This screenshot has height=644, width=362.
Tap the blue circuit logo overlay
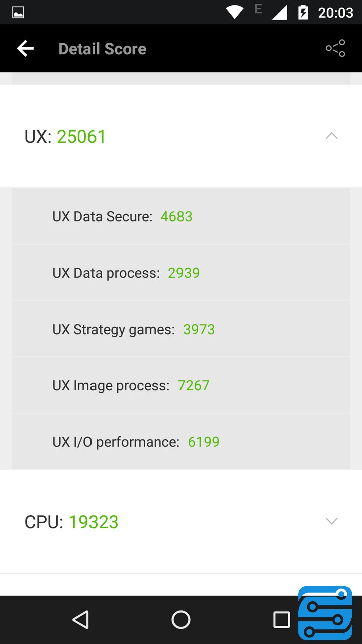tap(325, 613)
